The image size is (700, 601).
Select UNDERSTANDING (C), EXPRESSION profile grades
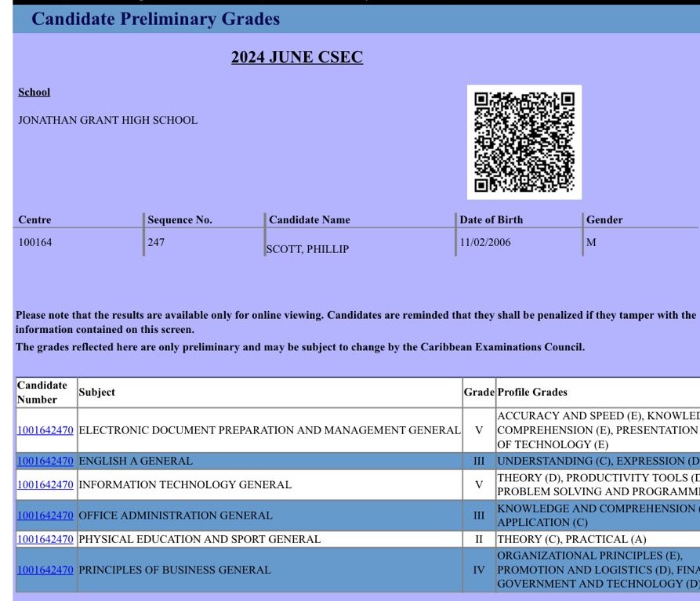599,461
